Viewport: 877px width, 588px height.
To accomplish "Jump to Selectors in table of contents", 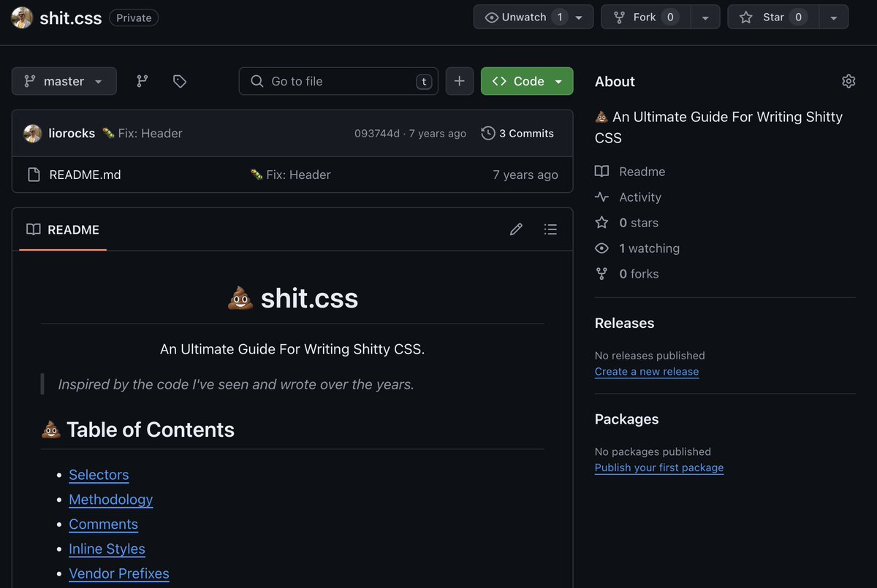I will click(x=99, y=475).
